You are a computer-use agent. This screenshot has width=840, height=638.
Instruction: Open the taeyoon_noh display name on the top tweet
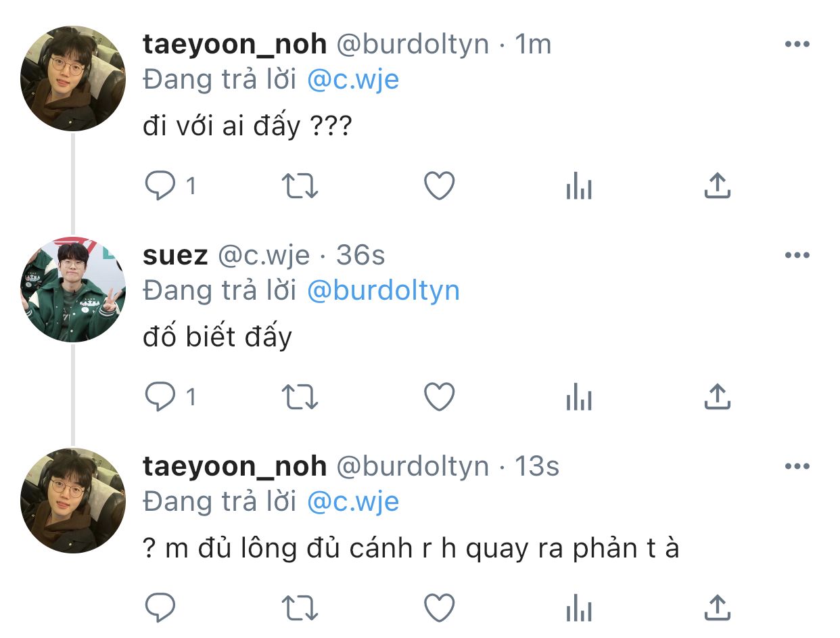(x=235, y=44)
